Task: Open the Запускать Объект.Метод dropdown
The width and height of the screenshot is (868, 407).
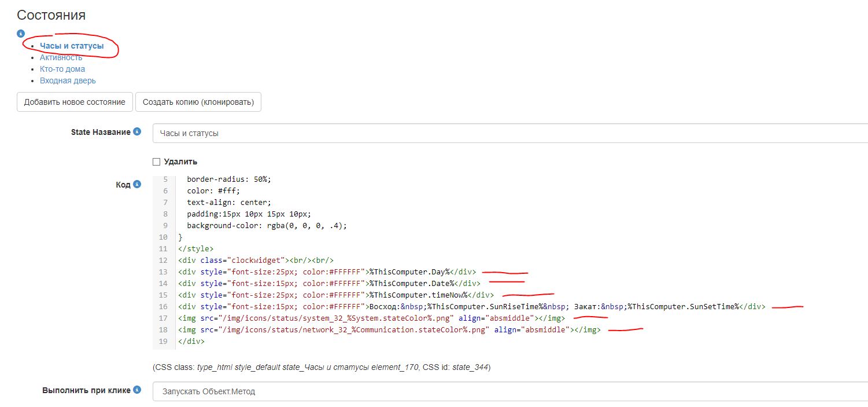Action: (x=510, y=391)
